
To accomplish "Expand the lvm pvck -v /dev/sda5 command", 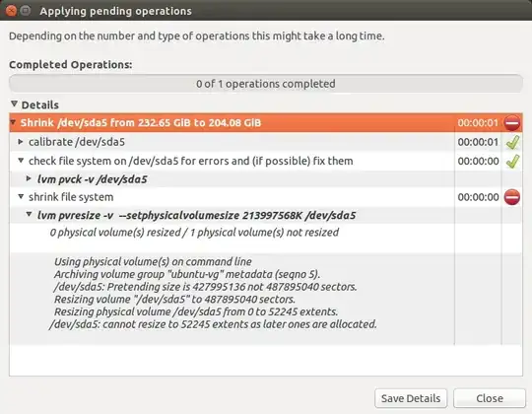I will tap(30, 178).
